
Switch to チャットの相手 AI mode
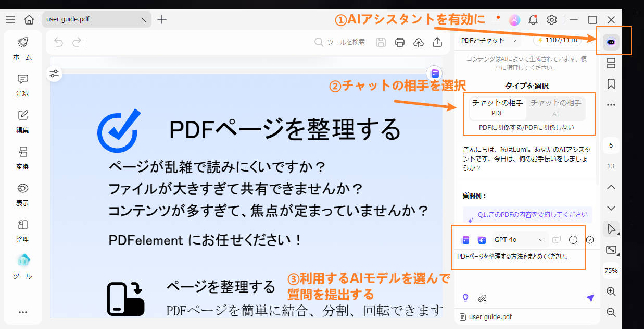click(555, 107)
